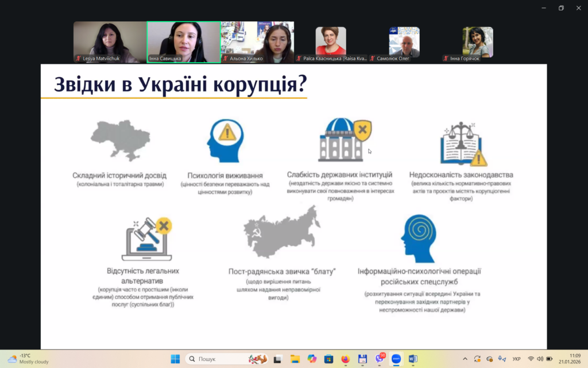Open Task View from the taskbar
588x368 pixels.
pyautogui.click(x=278, y=359)
